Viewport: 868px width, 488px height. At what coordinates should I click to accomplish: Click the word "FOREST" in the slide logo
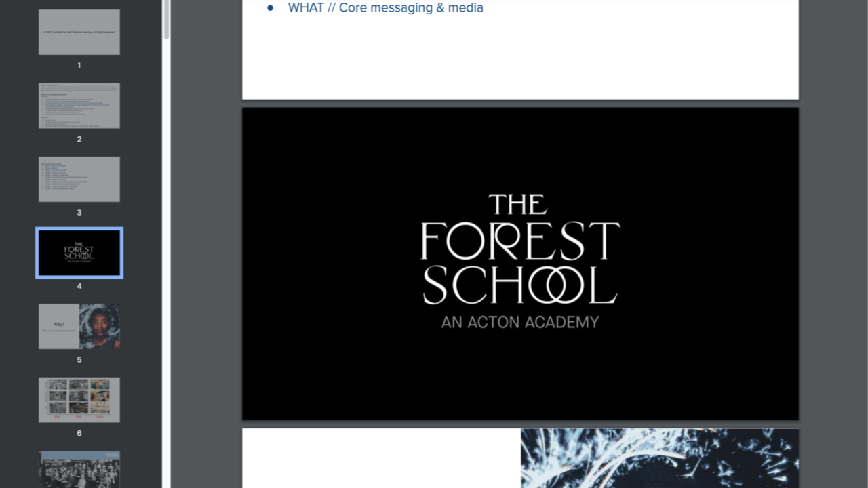[520, 241]
